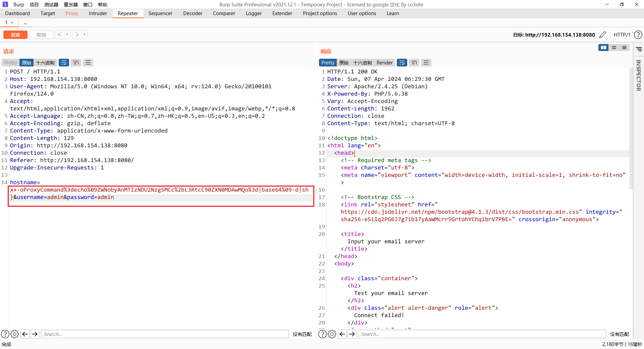Toggle non-printable characters in response panel
The image size is (644, 349).
tap(414, 63)
